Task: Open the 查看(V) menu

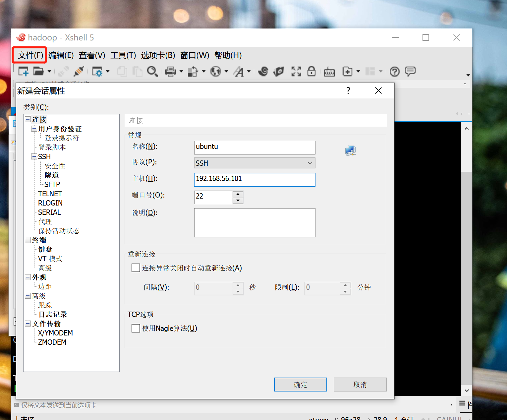Action: coord(92,55)
